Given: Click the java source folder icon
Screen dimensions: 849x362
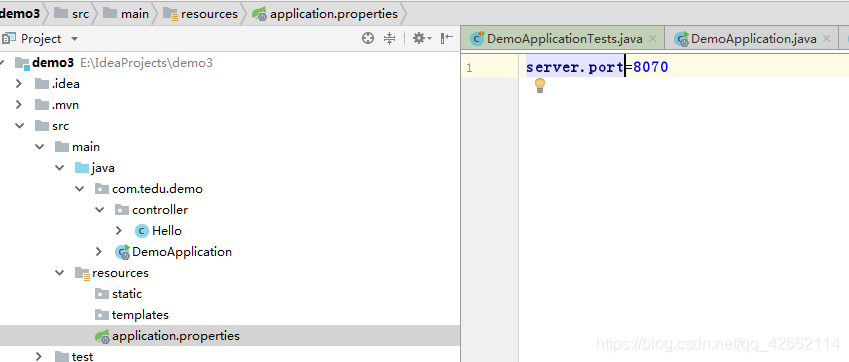Looking at the screenshot, I should 82,168.
